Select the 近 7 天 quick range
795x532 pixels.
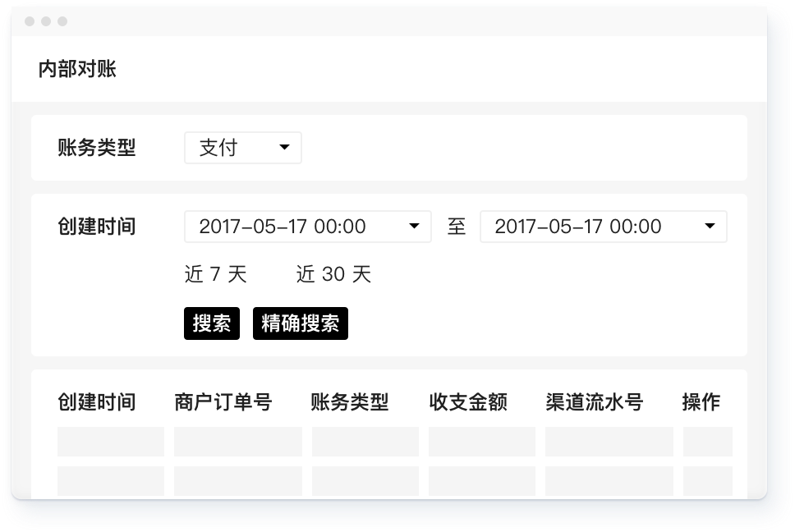(x=215, y=274)
